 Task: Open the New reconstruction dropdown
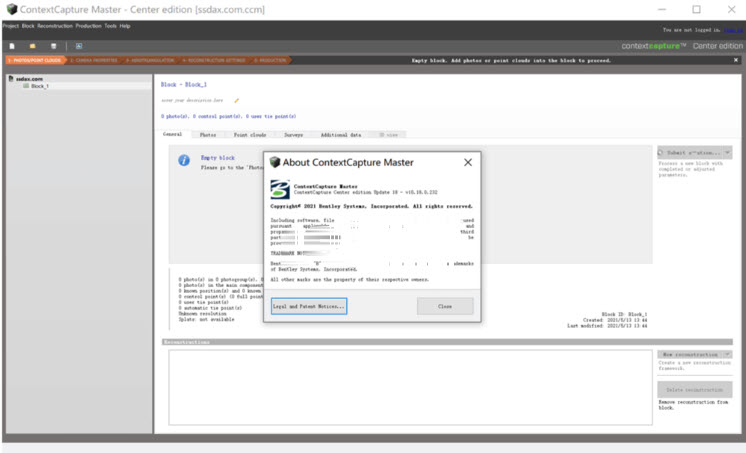click(x=694, y=355)
